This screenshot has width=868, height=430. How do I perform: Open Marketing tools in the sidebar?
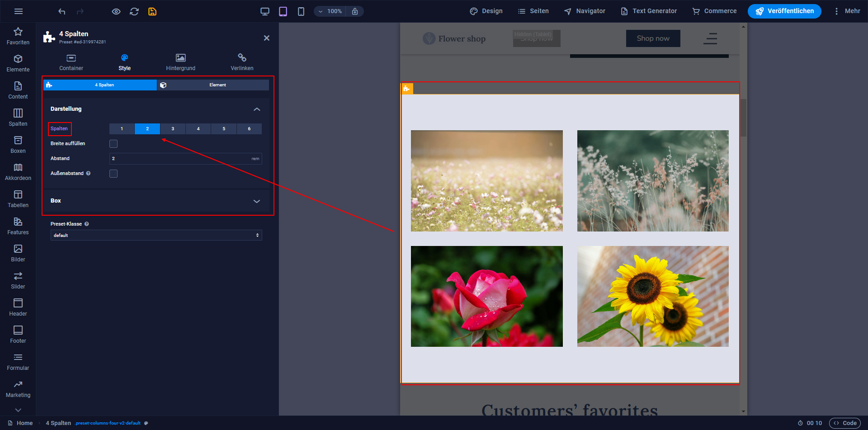coord(18,389)
